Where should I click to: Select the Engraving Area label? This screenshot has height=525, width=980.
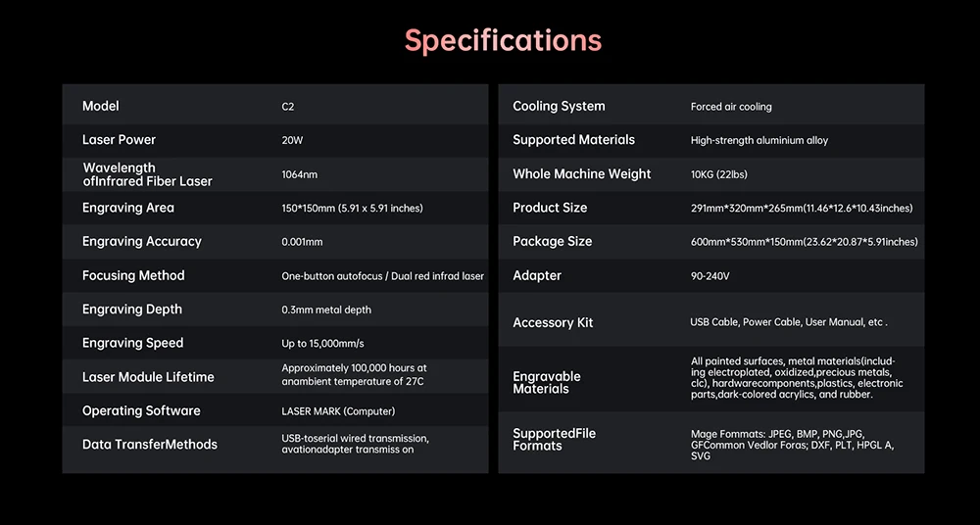pos(128,208)
